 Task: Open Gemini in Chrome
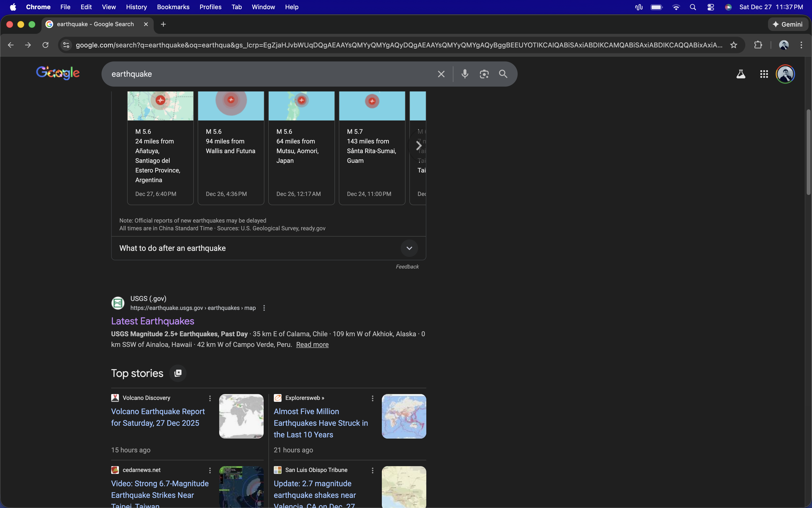coord(788,24)
